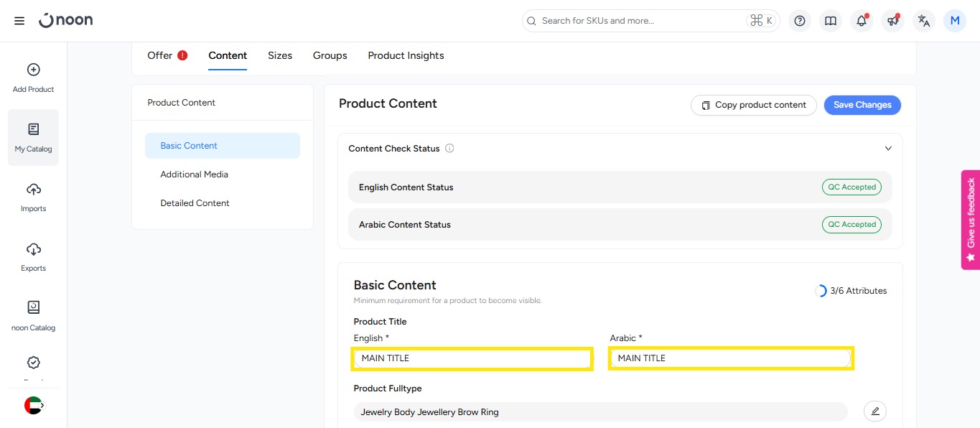The height and width of the screenshot is (428, 980).
Task: Click the announcements megaphone icon
Action: click(x=892, y=21)
